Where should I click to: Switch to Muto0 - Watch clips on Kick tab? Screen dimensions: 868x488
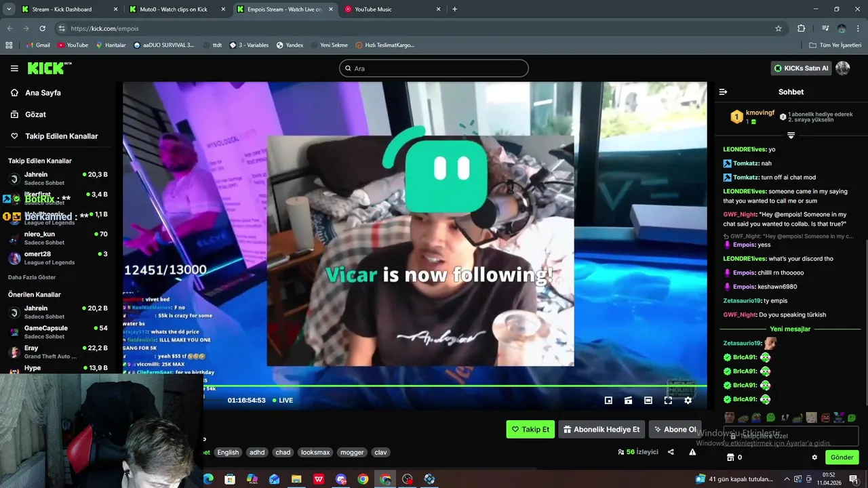[178, 9]
